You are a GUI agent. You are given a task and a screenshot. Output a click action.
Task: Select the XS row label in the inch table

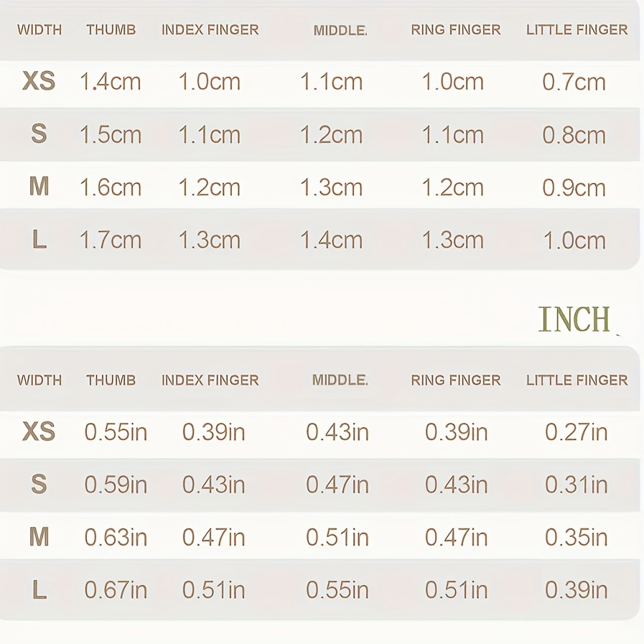39,431
